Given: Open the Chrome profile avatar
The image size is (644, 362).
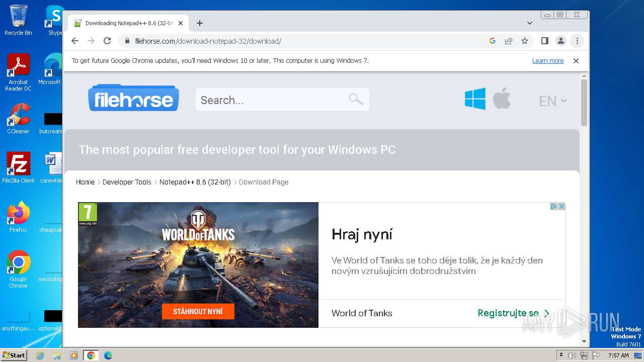Looking at the screenshot, I should tap(560, 41).
